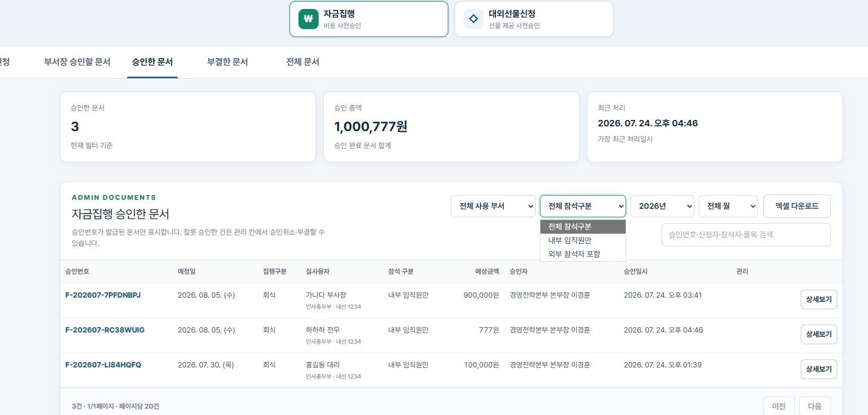Click the 승인번호 column header

pyautogui.click(x=77, y=272)
